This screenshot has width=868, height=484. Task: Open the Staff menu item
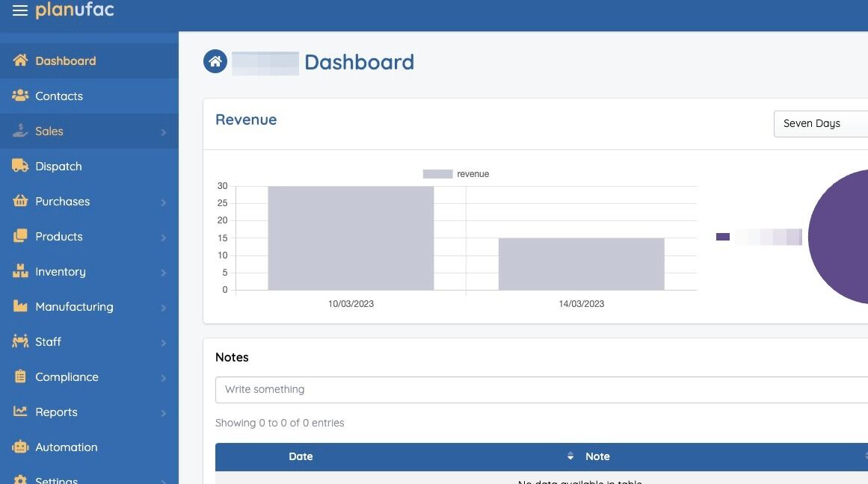coord(89,341)
